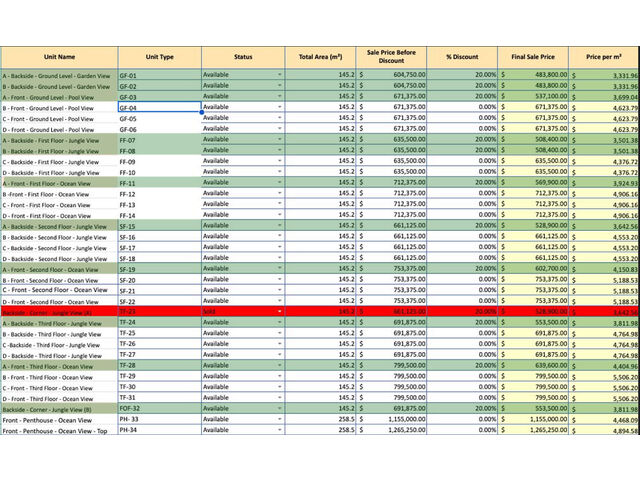Open Status dropdown arrow for unit FF-14
This screenshot has width=640, height=480.
pyautogui.click(x=280, y=215)
